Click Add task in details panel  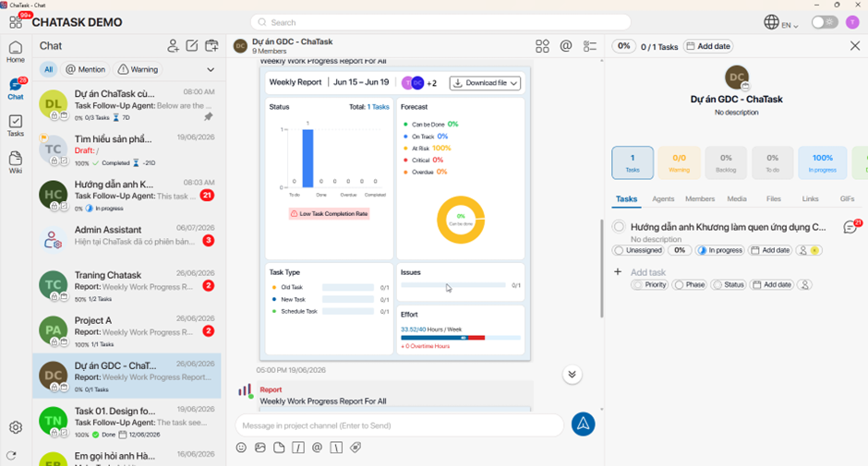tap(648, 272)
